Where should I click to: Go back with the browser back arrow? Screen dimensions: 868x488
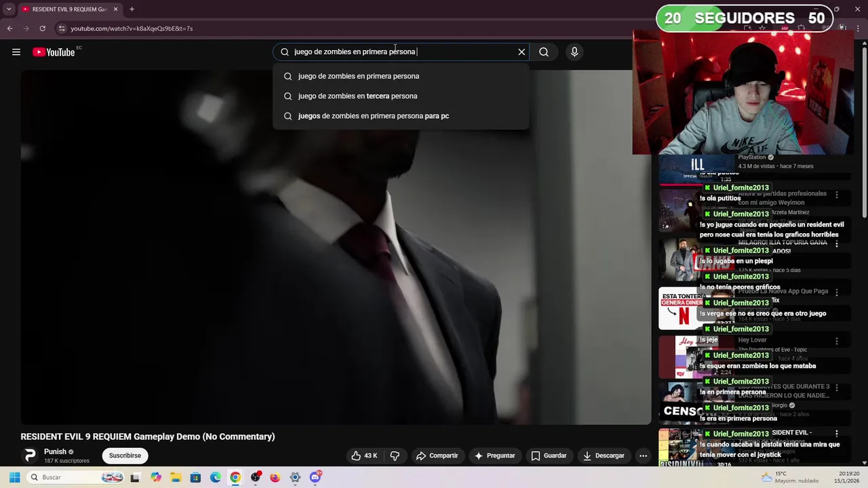pos(10,28)
